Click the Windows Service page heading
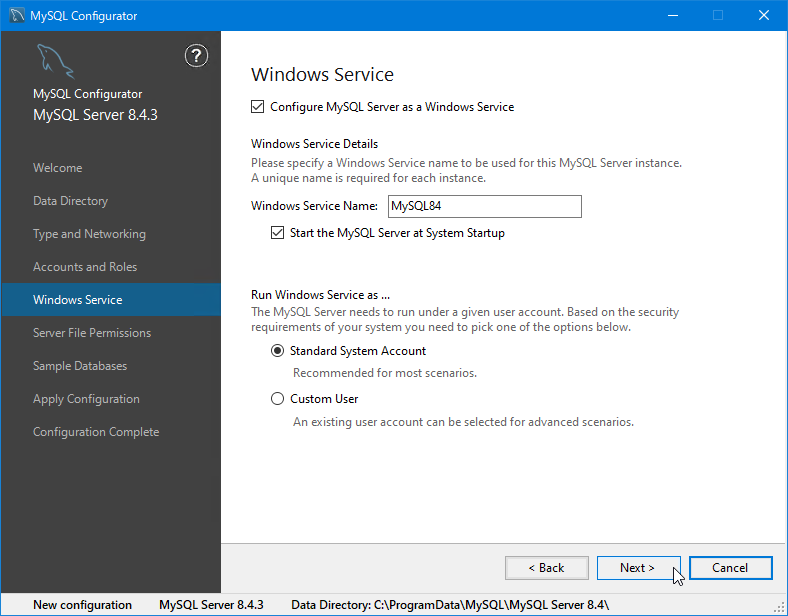Screen dimensions: 788x616 click(323, 75)
